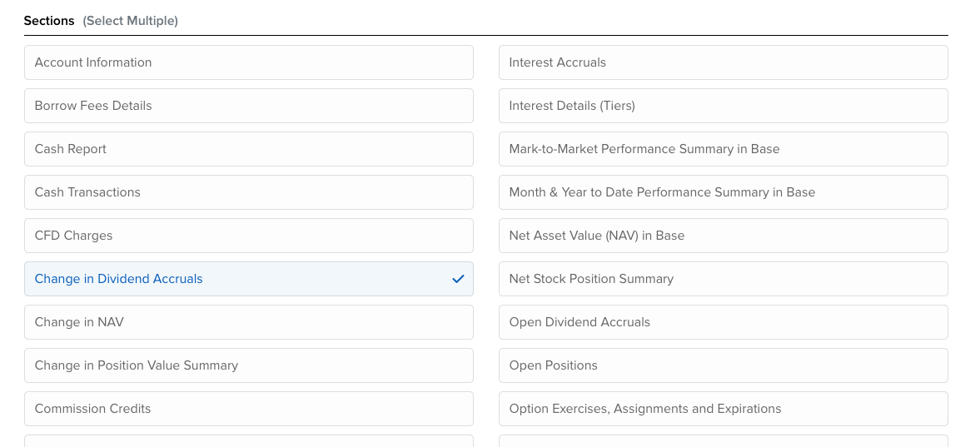Select Cash Transactions section
Image resolution: width=980 pixels, height=447 pixels.
[248, 192]
